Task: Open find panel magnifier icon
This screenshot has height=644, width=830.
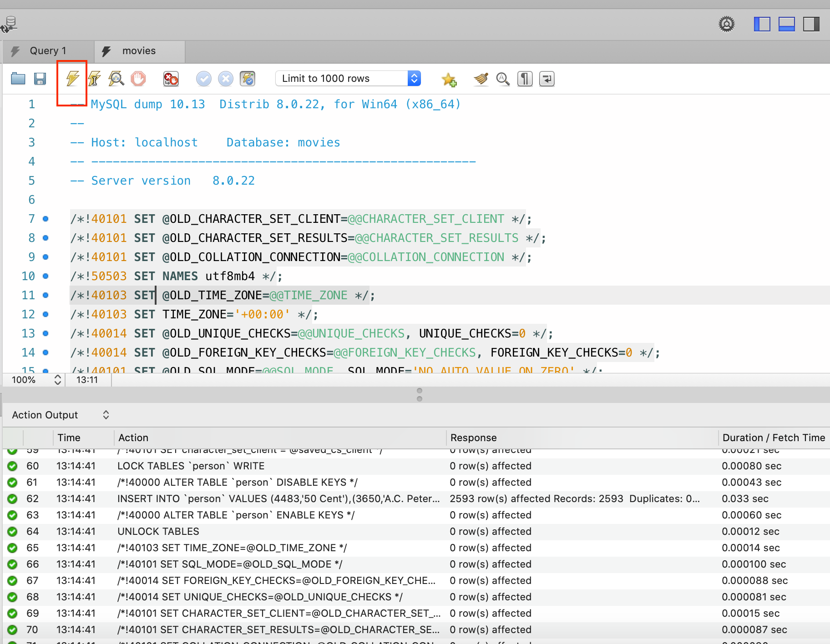Action: [503, 79]
